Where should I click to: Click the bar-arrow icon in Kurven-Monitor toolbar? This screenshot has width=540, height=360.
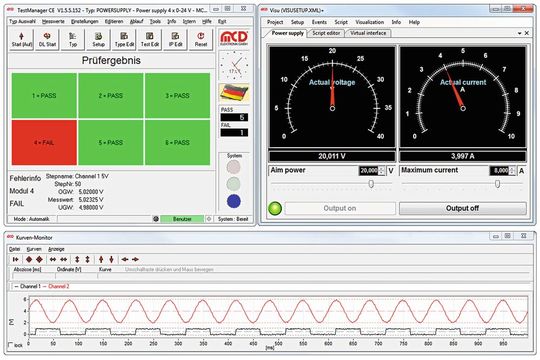tap(15, 259)
